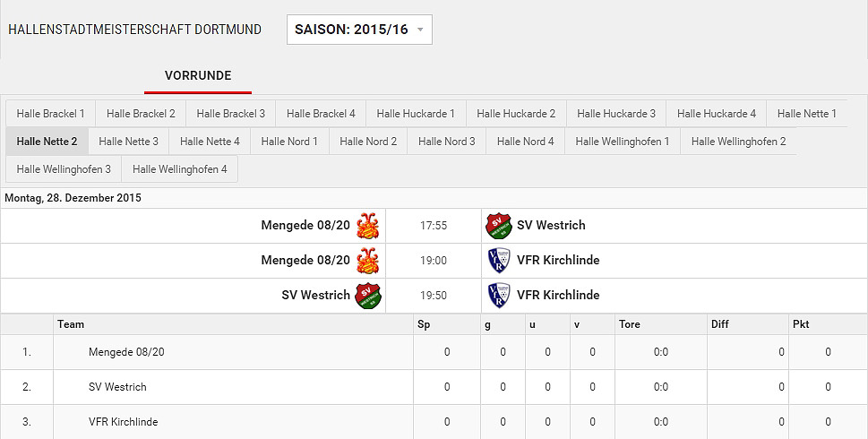Screen dimensions: 868x439
Task: Click the SV Westrich team name at 17:55
Action: point(551,225)
